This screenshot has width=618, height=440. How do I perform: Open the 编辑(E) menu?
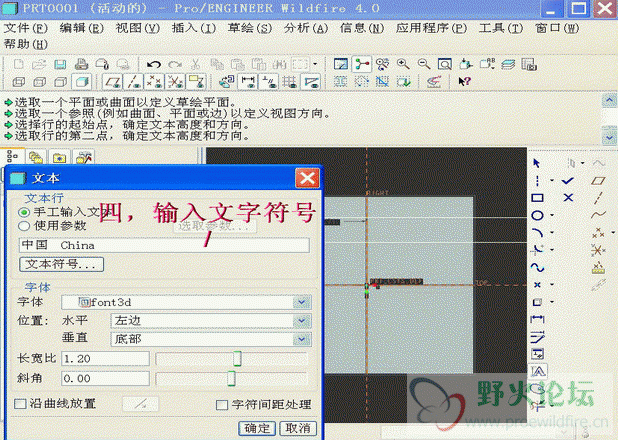click(82, 28)
